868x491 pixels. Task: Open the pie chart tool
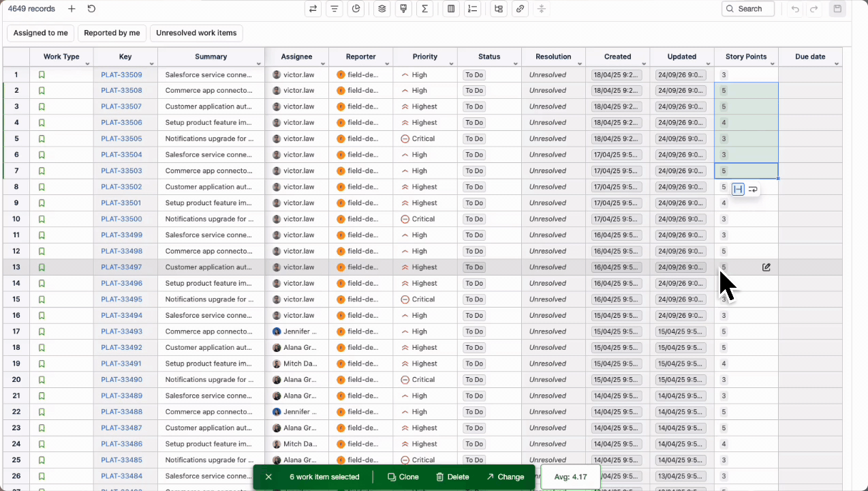point(356,9)
